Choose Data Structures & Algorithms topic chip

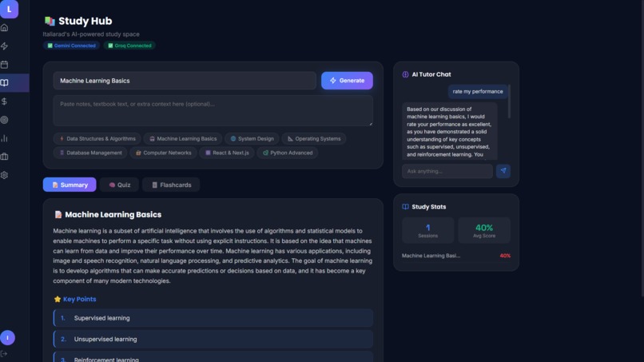pyautogui.click(x=97, y=139)
